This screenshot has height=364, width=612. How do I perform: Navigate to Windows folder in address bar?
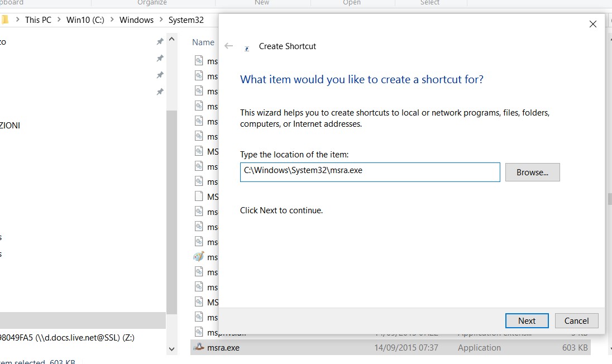pyautogui.click(x=136, y=20)
